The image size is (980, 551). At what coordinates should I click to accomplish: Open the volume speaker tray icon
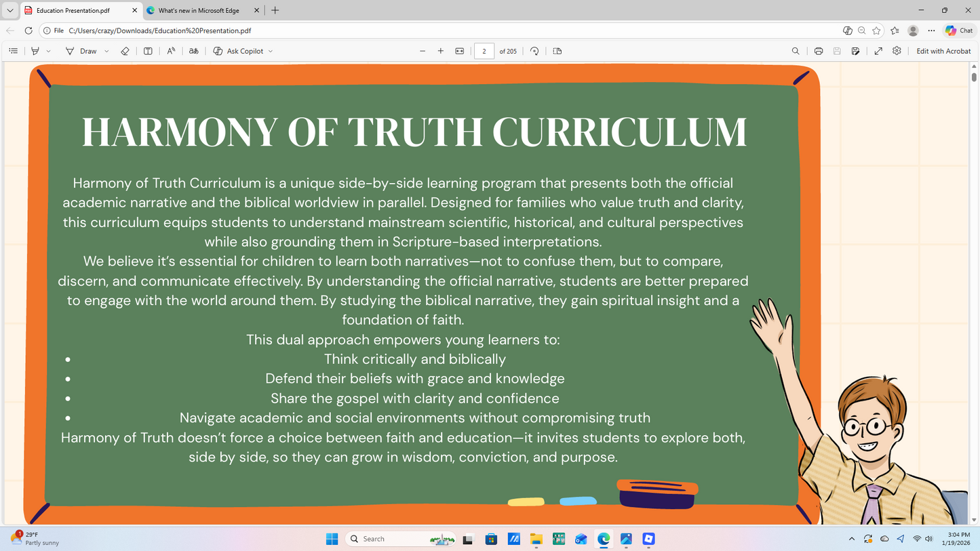tap(928, 539)
